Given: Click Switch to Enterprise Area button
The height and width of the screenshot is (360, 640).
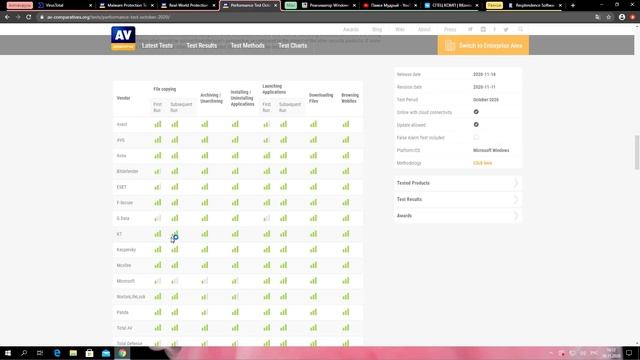Looking at the screenshot, I should 483,45.
